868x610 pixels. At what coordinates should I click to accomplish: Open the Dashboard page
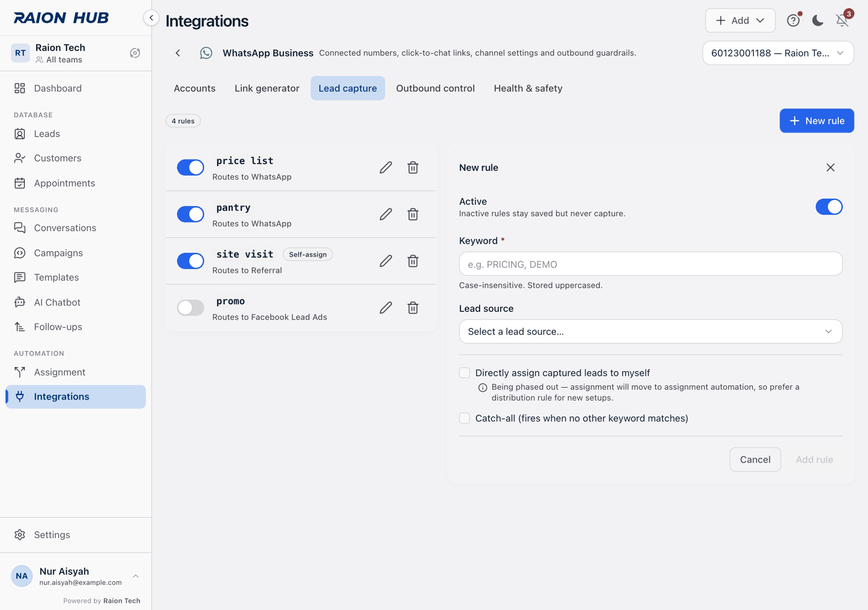point(75,88)
